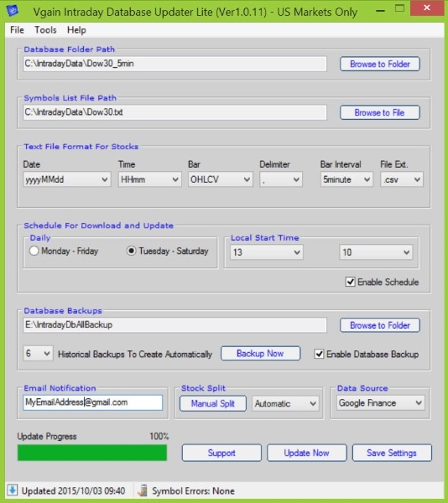Select the Monday - Friday radio option
The width and height of the screenshot is (448, 503).
[x=34, y=251]
